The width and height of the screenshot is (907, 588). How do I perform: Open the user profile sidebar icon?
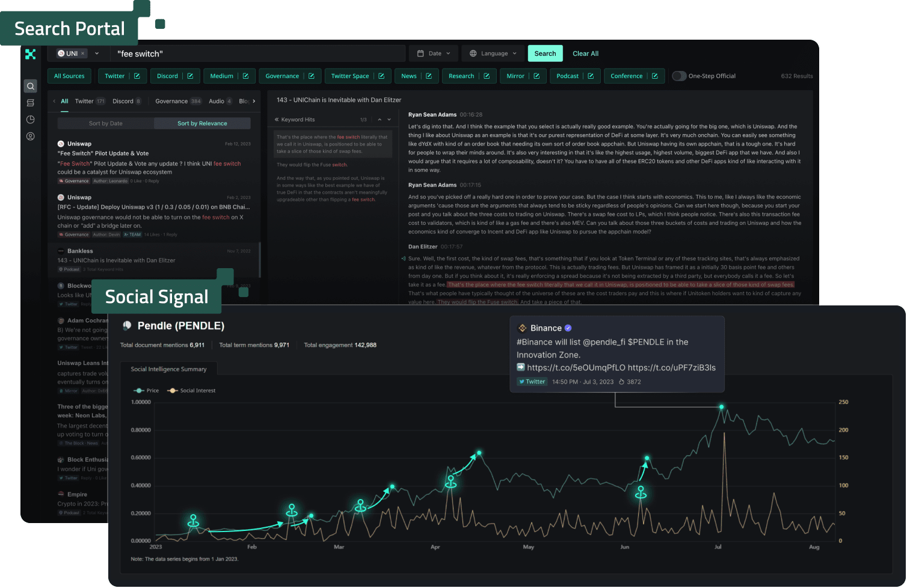point(30,136)
